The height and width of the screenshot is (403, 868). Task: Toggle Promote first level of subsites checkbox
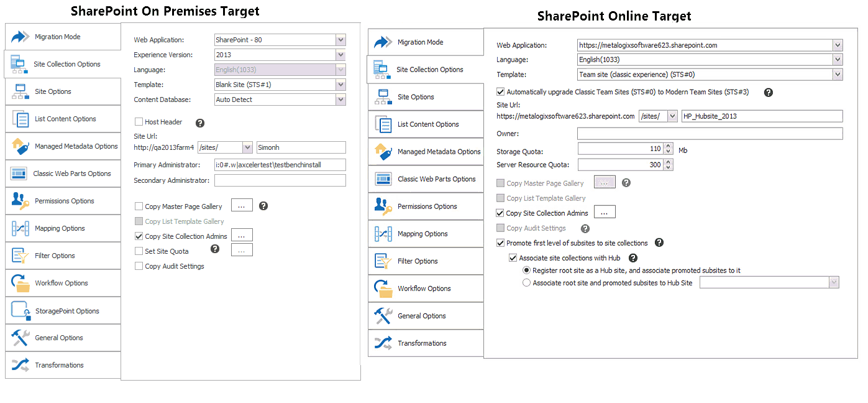501,243
